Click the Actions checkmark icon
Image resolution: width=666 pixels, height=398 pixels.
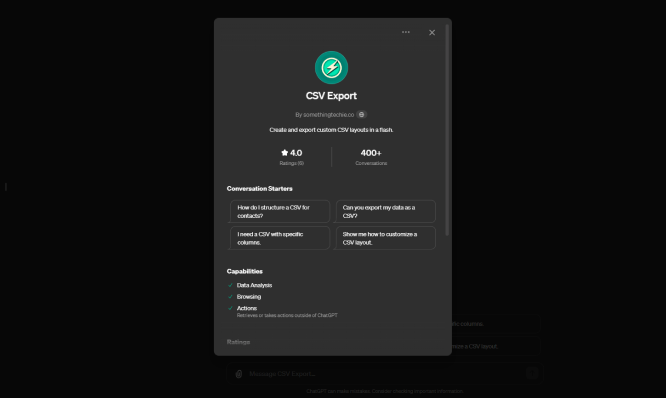pos(230,308)
